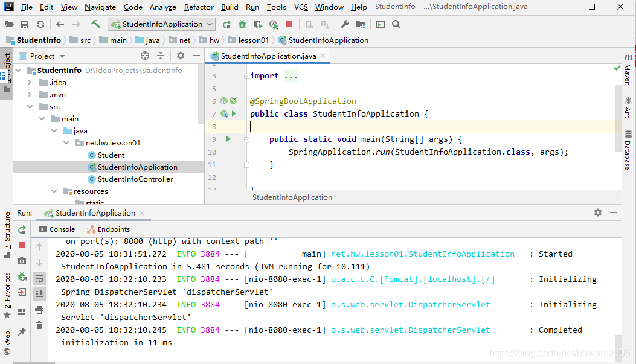Select StudentInfoController in project tree
The height and width of the screenshot is (364, 636).
[135, 179]
